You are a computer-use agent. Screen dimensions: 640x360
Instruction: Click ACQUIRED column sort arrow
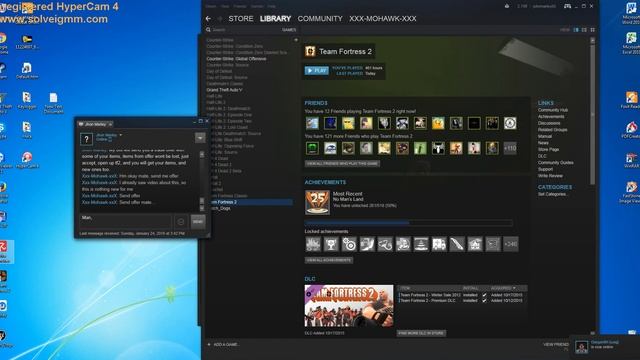tap(514, 288)
